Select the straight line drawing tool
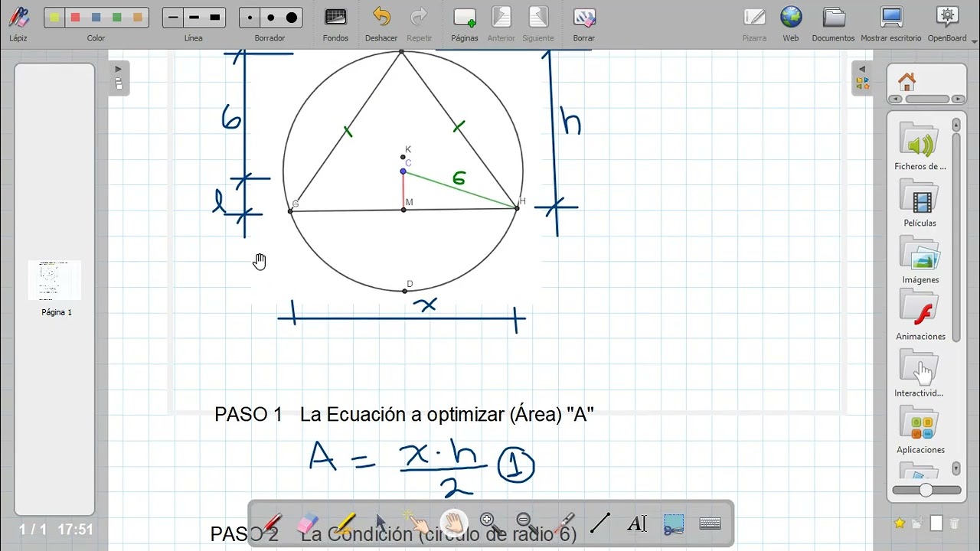 click(x=600, y=523)
